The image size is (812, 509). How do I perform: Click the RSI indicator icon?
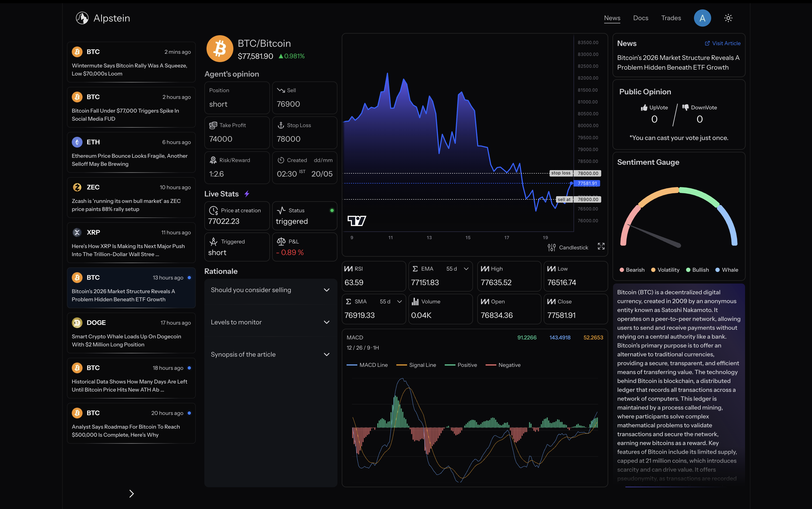pos(348,269)
